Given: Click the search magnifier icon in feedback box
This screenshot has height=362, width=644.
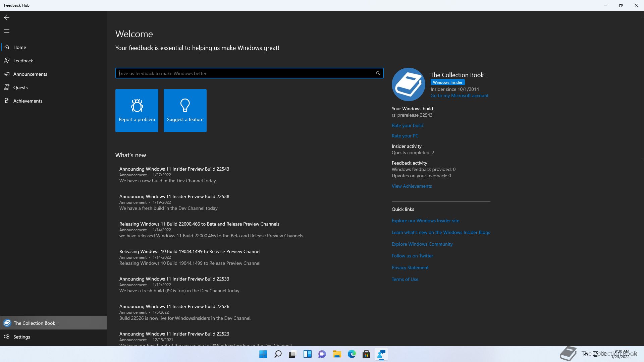Looking at the screenshot, I should [378, 73].
